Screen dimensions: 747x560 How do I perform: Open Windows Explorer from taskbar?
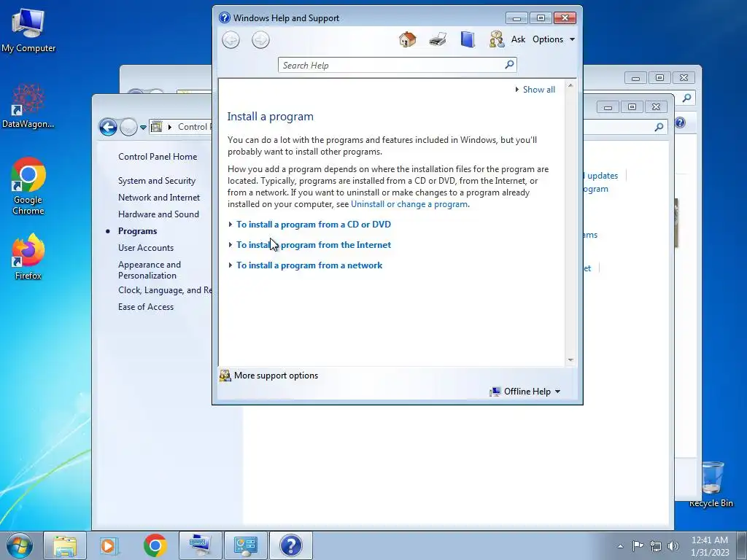65,545
